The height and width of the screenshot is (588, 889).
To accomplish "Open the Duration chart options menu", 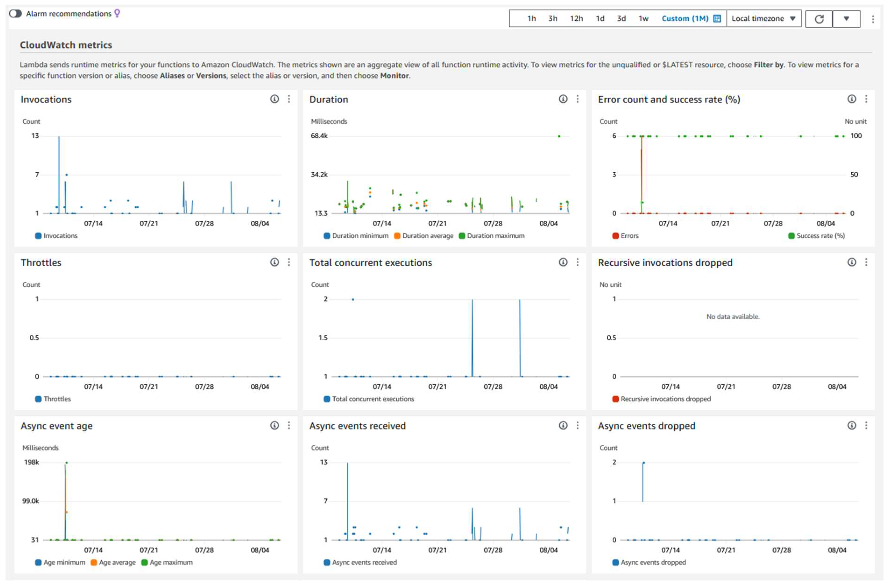I will 578,99.
